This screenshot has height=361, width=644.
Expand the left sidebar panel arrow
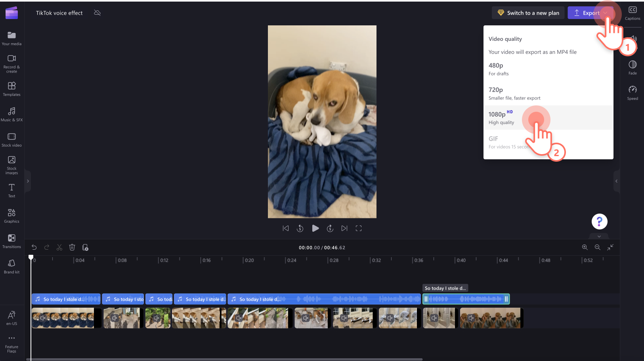click(28, 181)
